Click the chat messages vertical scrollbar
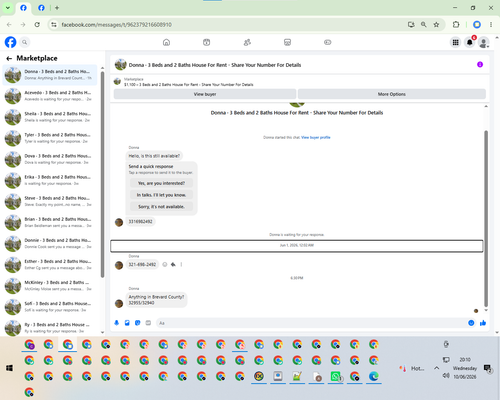 pyautogui.click(x=486, y=218)
